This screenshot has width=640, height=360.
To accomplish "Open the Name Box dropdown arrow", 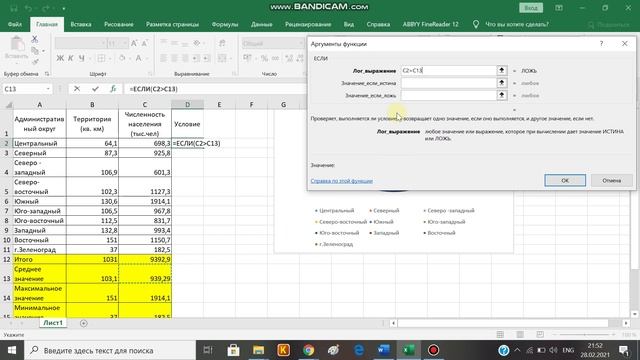I will click(x=48, y=89).
